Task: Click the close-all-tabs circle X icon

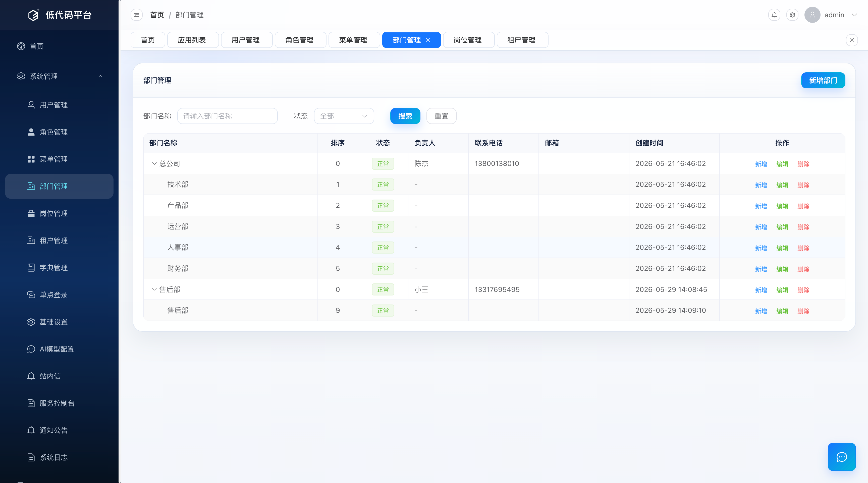Action: [851, 40]
